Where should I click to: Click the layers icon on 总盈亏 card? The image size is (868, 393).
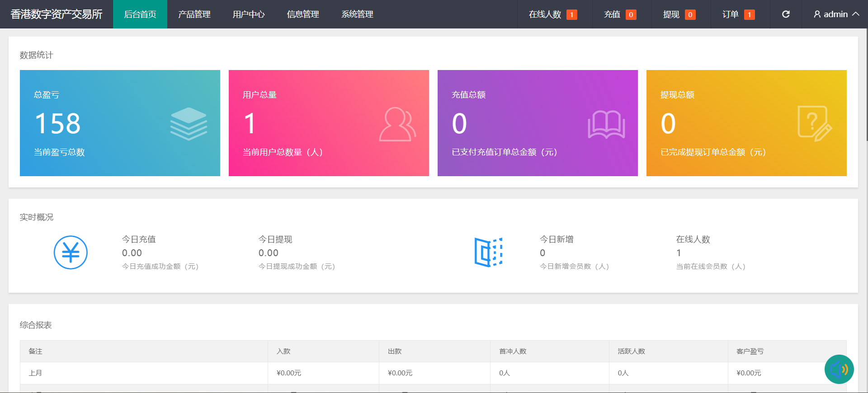[x=189, y=123]
